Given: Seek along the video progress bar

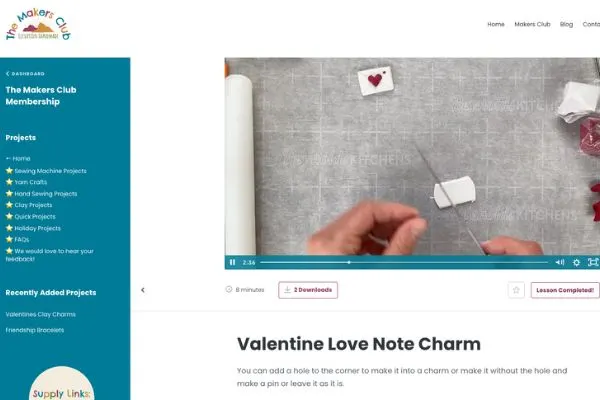Looking at the screenshot, I should click(404, 262).
